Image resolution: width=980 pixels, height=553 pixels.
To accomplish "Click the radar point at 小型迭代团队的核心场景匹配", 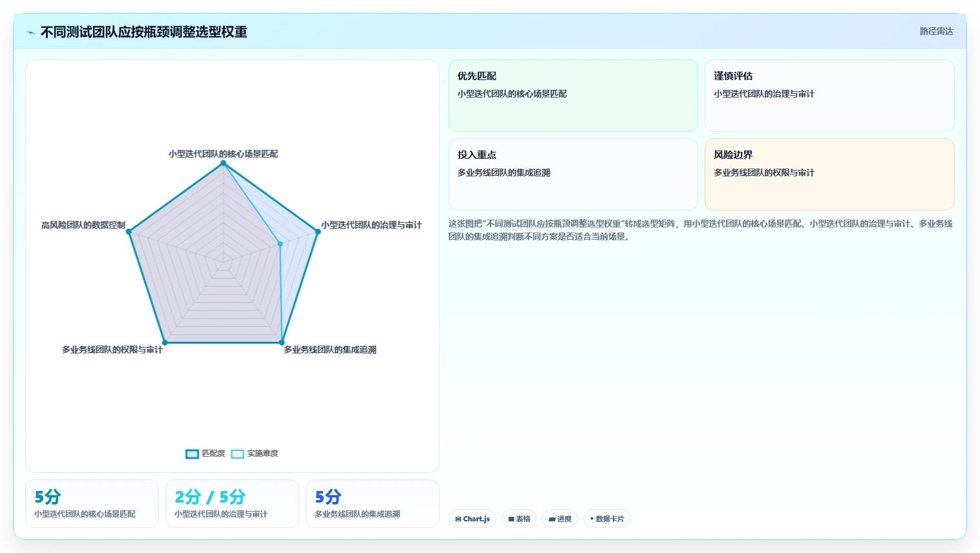I will pyautogui.click(x=224, y=163).
